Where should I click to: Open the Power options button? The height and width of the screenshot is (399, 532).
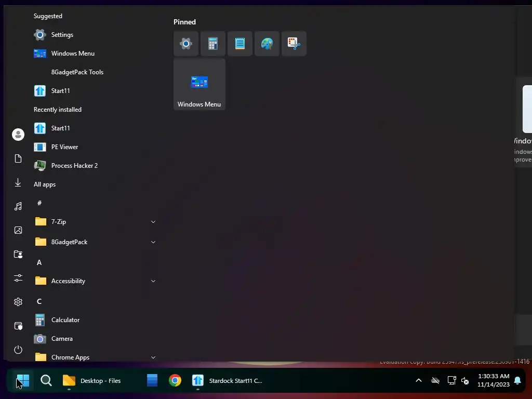click(18, 350)
